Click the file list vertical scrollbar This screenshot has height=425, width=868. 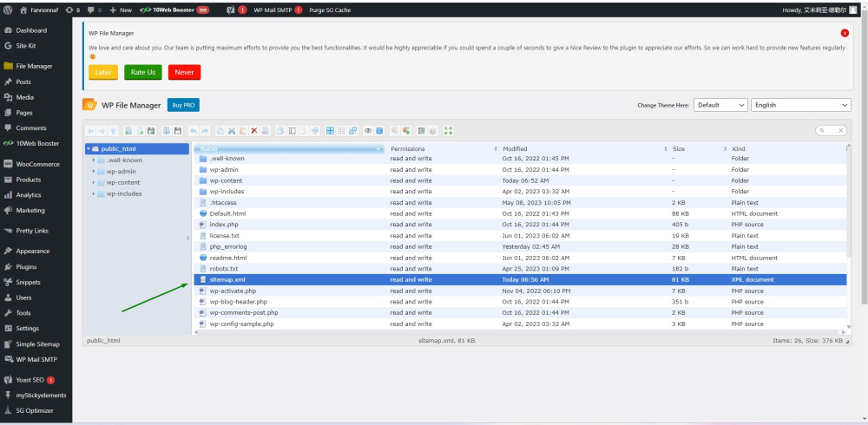(848, 199)
